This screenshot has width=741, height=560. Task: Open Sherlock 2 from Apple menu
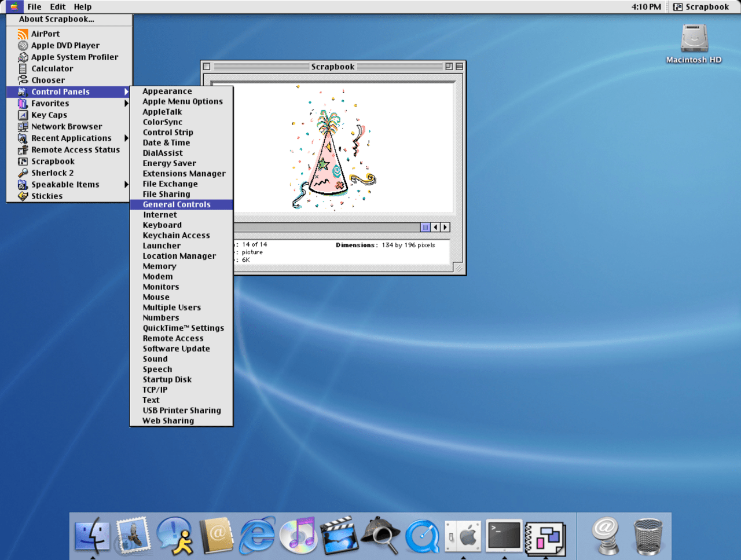(x=52, y=173)
